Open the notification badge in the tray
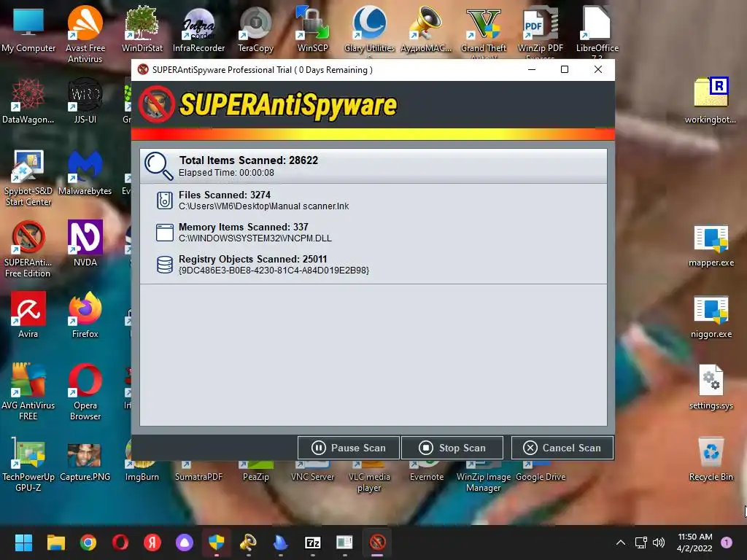Viewport: 747px width, 560px height. pyautogui.click(x=726, y=542)
